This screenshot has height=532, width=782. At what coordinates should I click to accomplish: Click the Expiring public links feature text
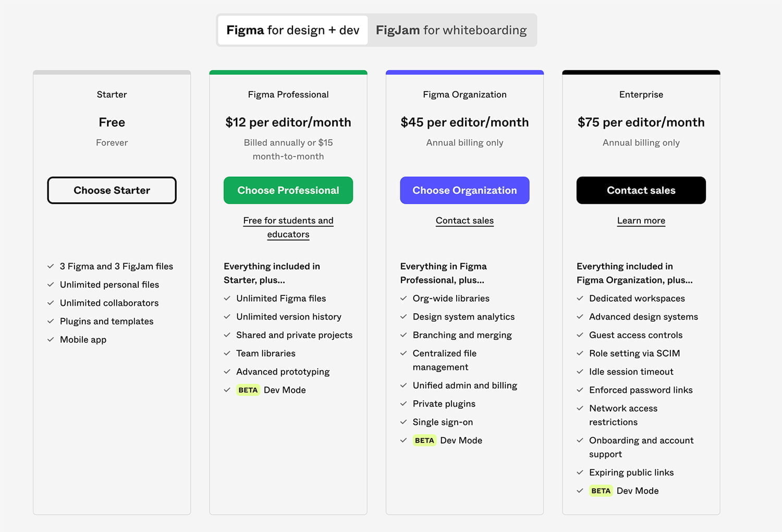[x=631, y=473]
